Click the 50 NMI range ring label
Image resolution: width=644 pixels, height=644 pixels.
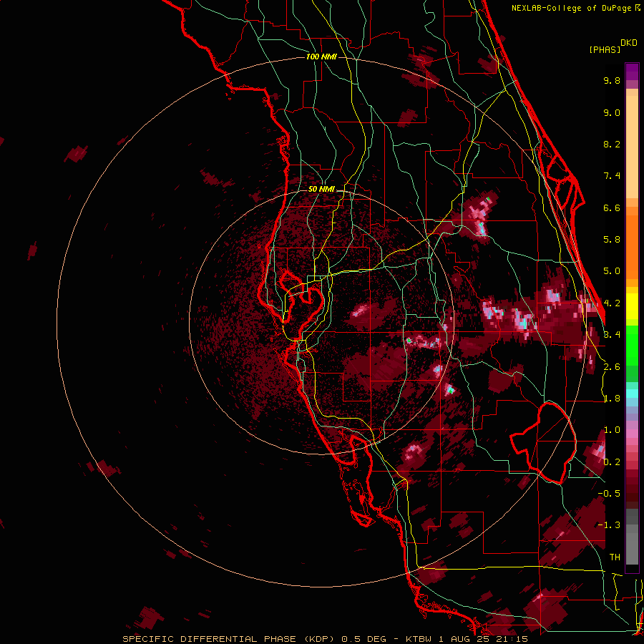321,189
